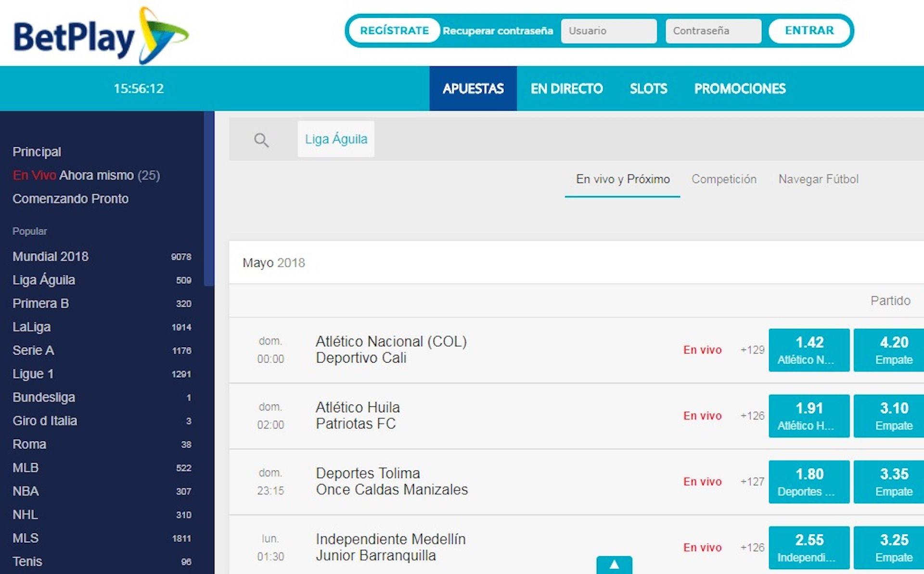Focus the Usuario input field

tap(608, 31)
